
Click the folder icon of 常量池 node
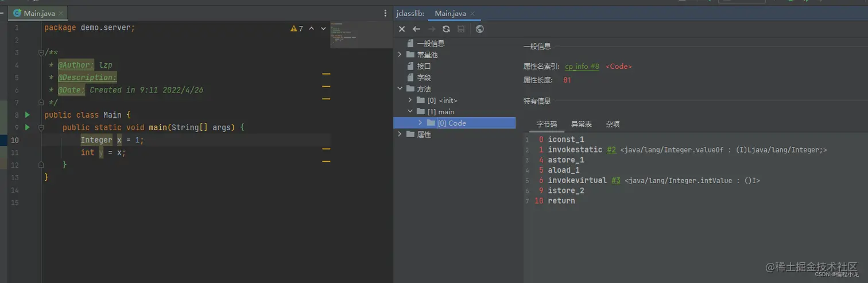click(x=410, y=55)
